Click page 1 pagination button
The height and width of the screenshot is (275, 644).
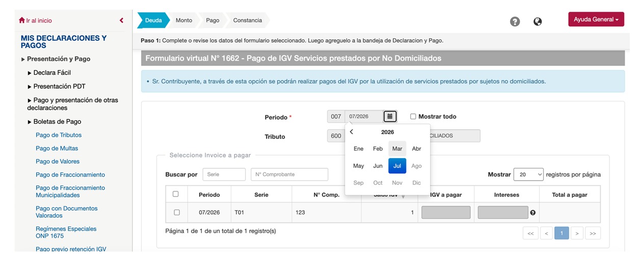pyautogui.click(x=561, y=233)
